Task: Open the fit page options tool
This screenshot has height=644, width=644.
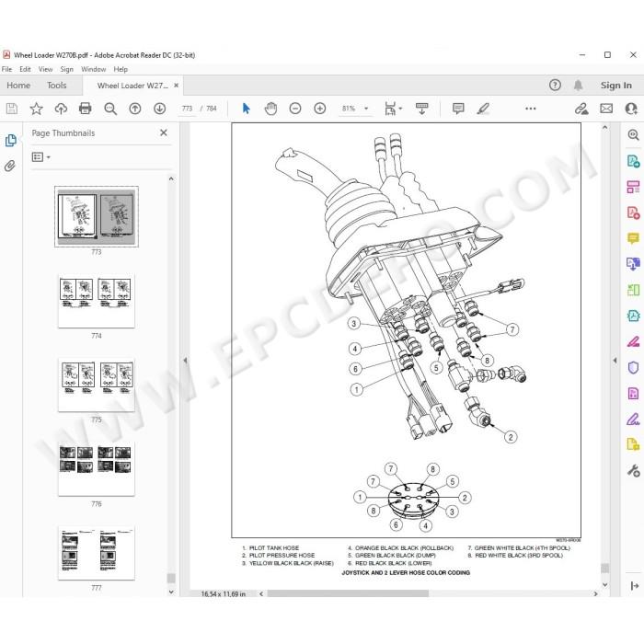Action: click(393, 109)
